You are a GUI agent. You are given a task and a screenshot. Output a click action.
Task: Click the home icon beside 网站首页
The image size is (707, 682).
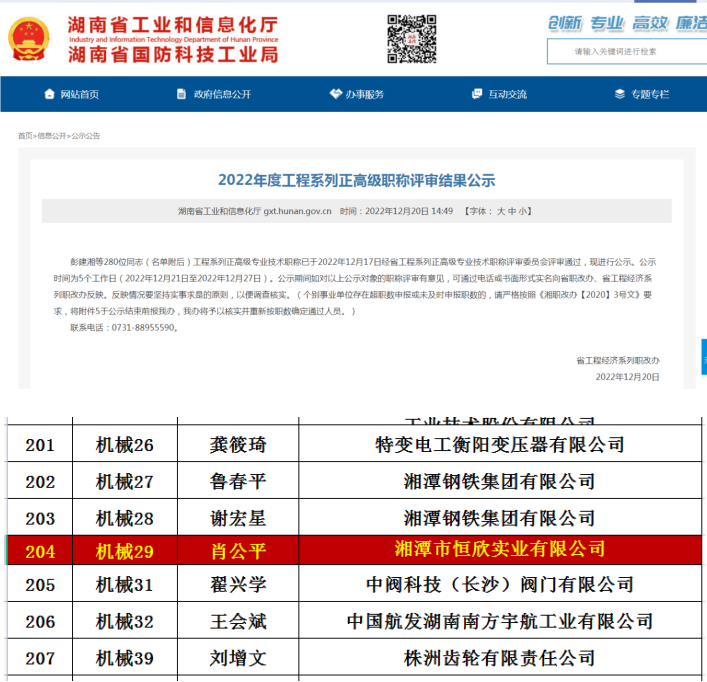tap(49, 95)
